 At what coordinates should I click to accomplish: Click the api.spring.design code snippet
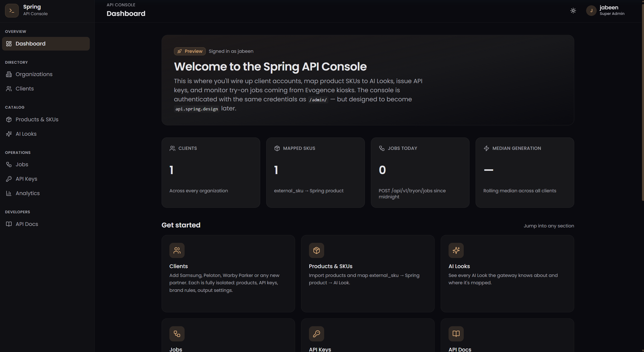coord(197,109)
